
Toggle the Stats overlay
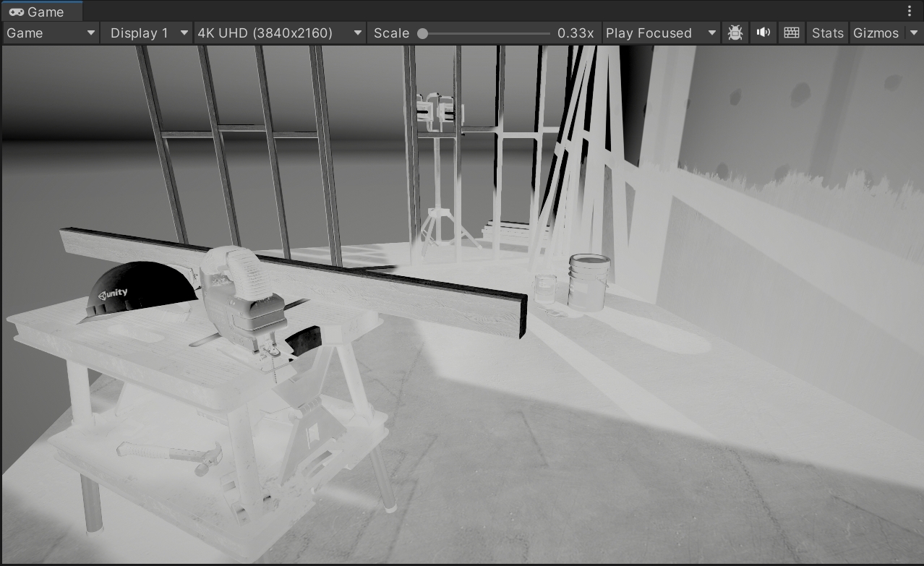(x=827, y=33)
